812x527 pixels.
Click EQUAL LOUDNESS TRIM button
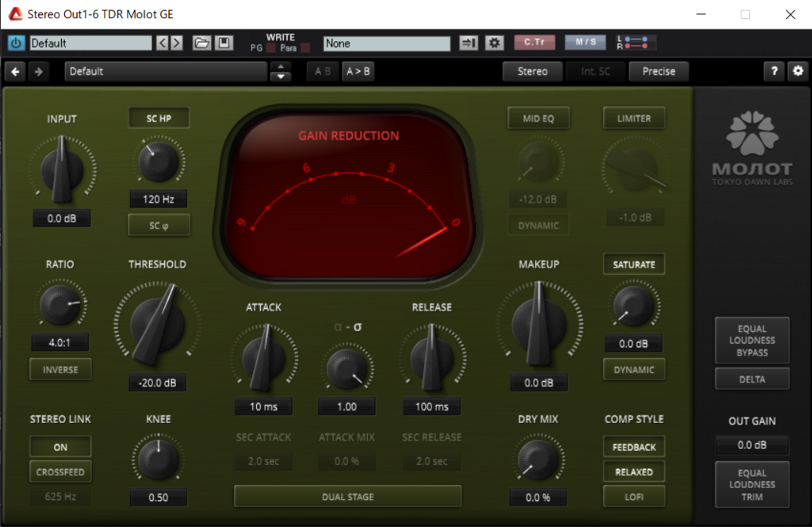(x=753, y=484)
